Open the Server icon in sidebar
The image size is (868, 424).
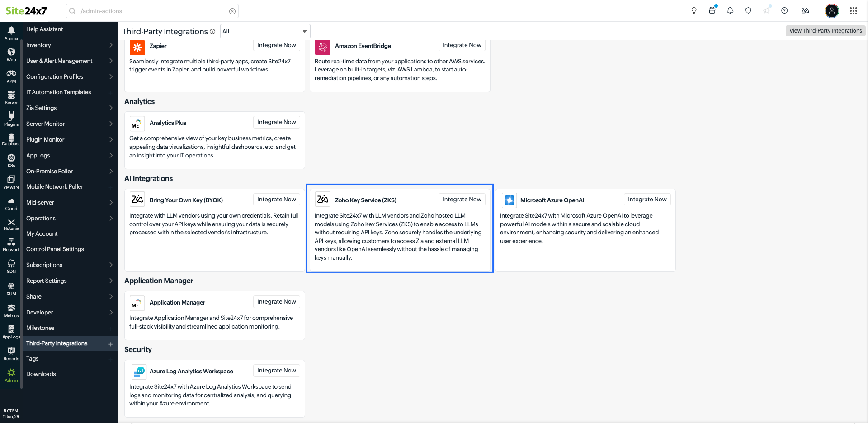pos(11,97)
